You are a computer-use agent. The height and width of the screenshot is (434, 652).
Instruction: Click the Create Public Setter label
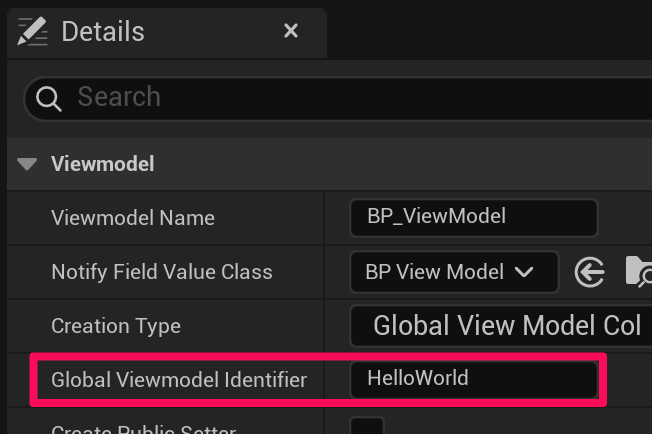pos(143,429)
